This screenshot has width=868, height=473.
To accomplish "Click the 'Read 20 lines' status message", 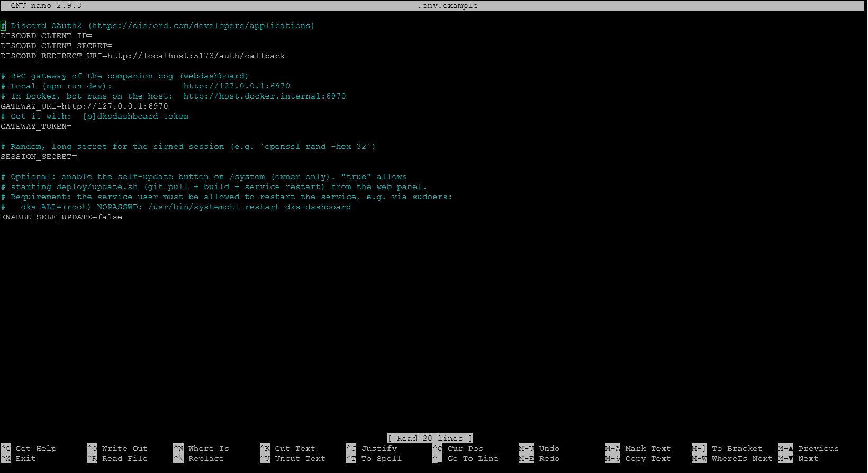I will tap(430, 439).
